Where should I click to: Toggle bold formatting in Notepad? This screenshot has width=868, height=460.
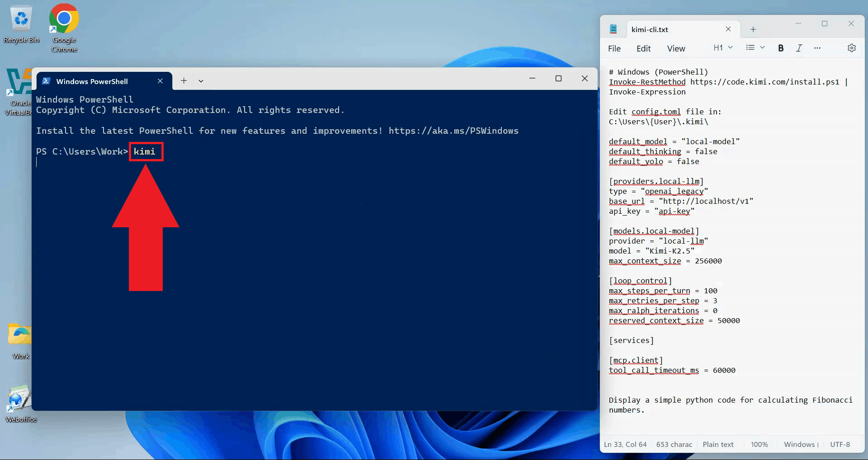point(781,48)
